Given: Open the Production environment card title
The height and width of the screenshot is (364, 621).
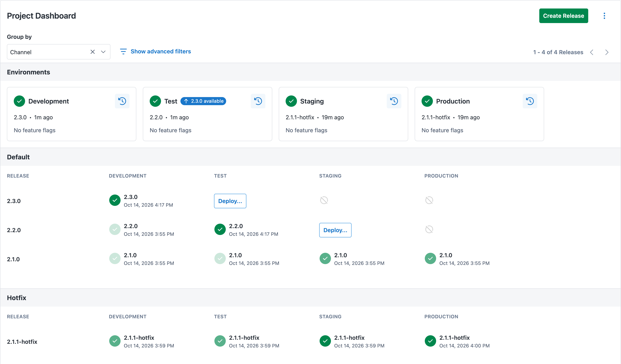Looking at the screenshot, I should (x=453, y=101).
